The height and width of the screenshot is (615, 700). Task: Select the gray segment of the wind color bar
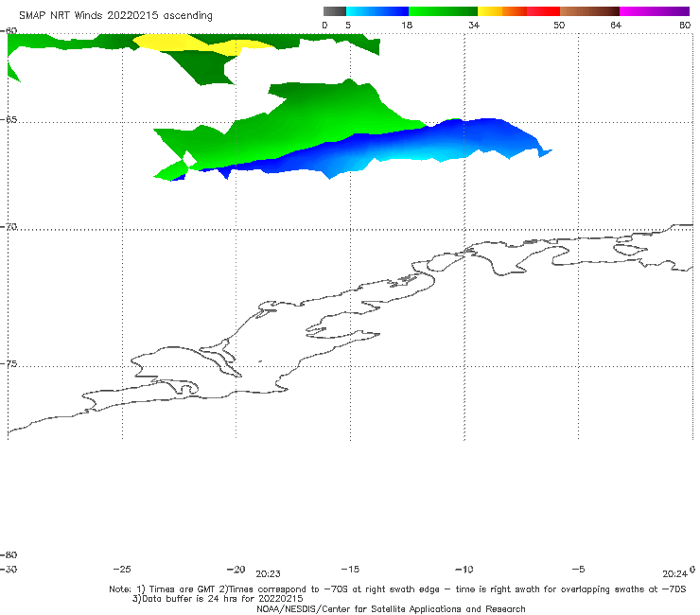tap(335, 11)
